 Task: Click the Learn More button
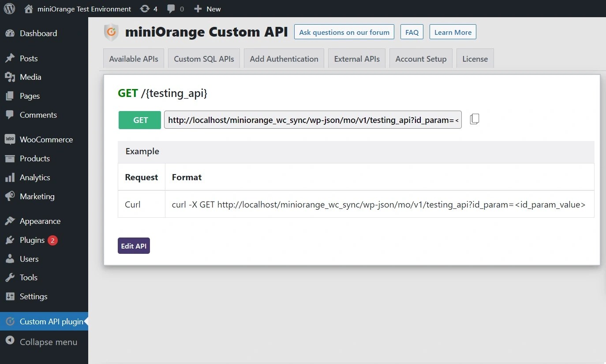453,32
